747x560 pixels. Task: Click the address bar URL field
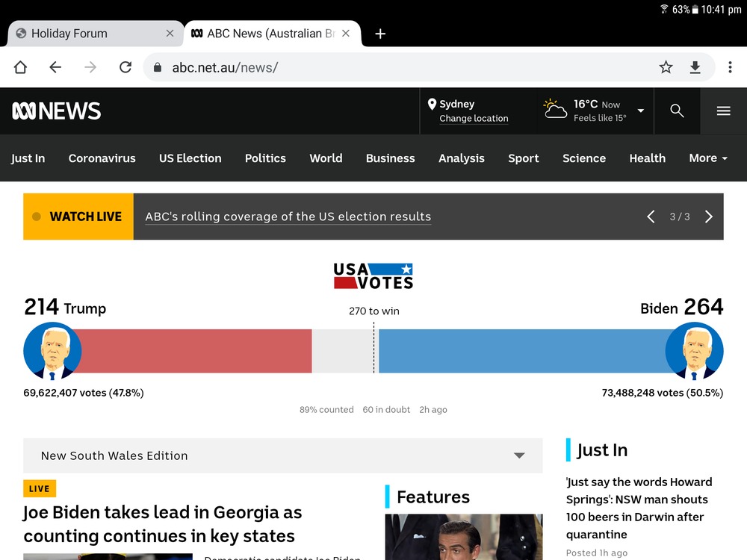403,67
